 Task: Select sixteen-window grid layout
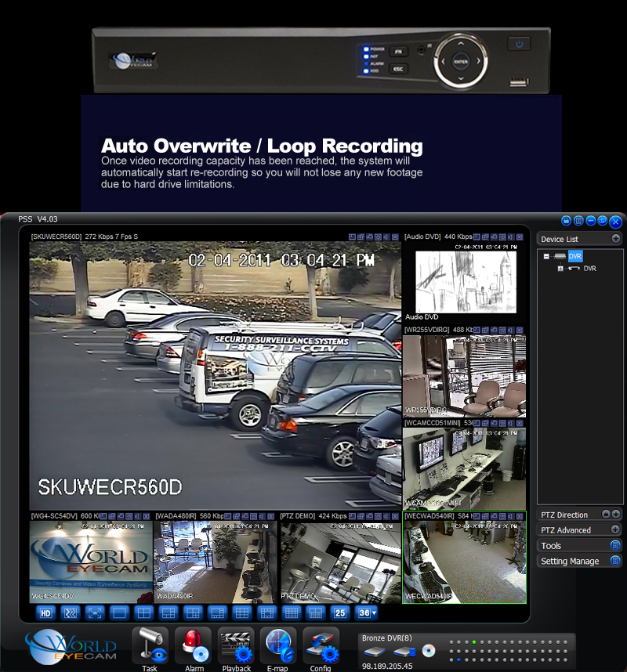pos(292,612)
